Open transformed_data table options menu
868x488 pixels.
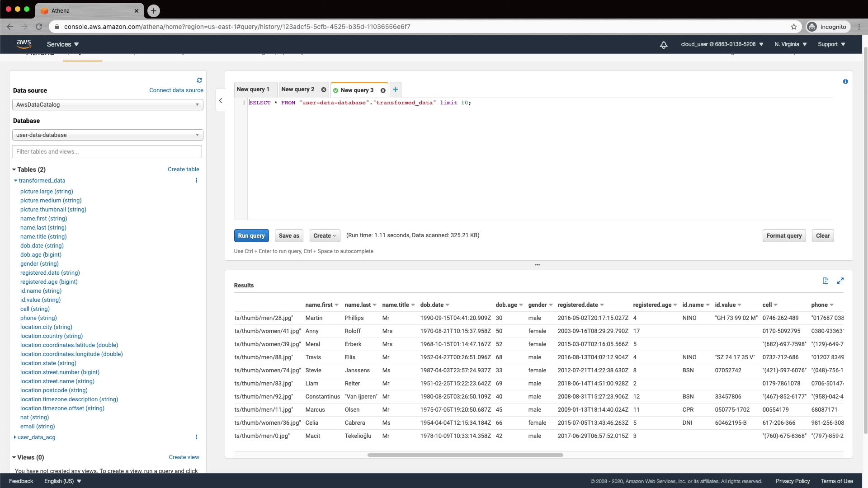click(196, 180)
